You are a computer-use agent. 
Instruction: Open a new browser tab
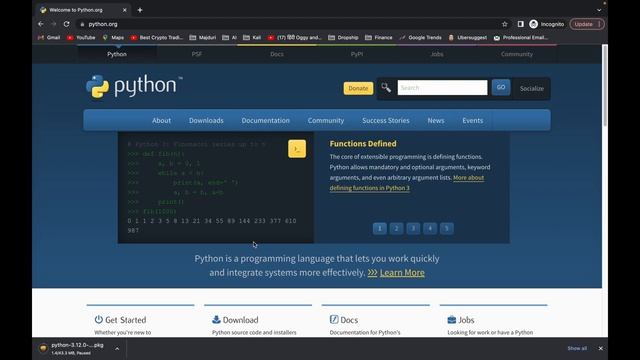pos(140,10)
